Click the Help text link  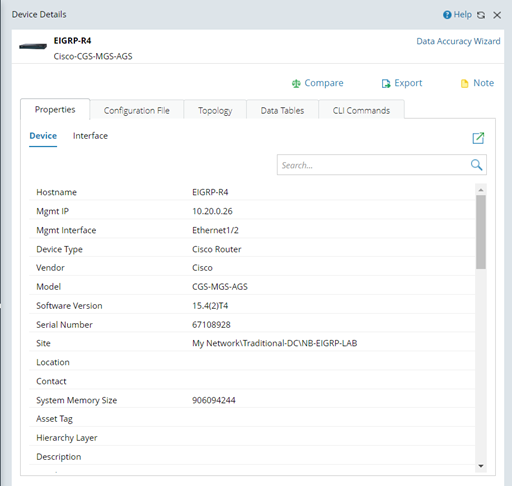coord(463,15)
